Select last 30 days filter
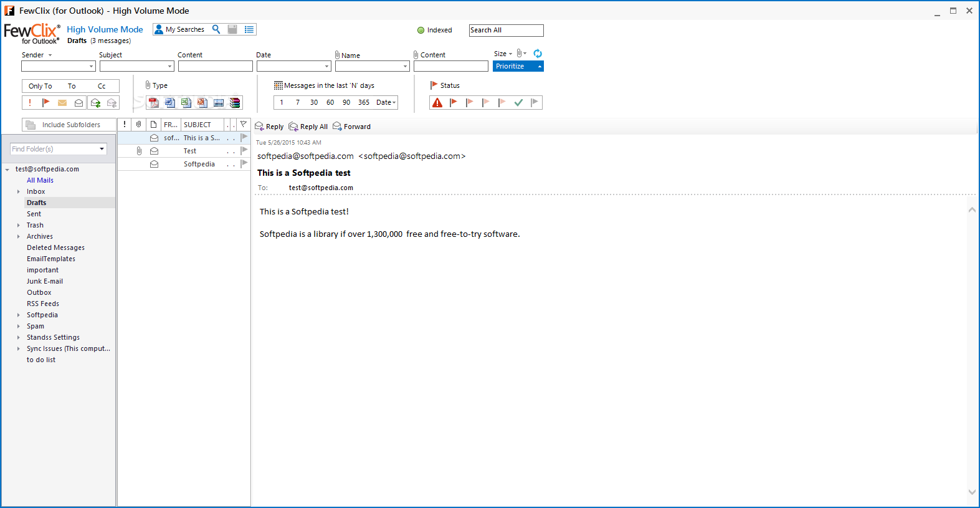This screenshot has width=980, height=508. [314, 103]
